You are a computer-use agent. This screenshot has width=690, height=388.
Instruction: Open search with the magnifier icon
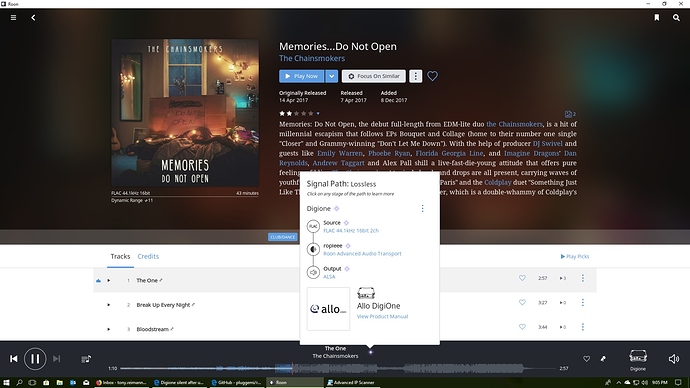coord(676,18)
